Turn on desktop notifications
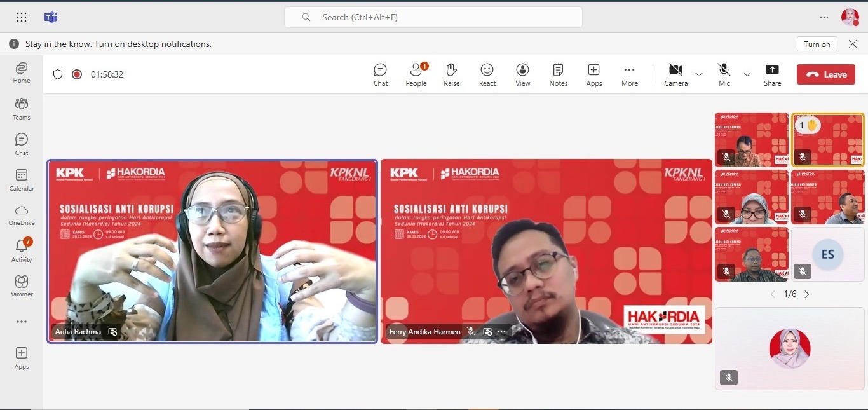868x410 pixels. [x=817, y=44]
